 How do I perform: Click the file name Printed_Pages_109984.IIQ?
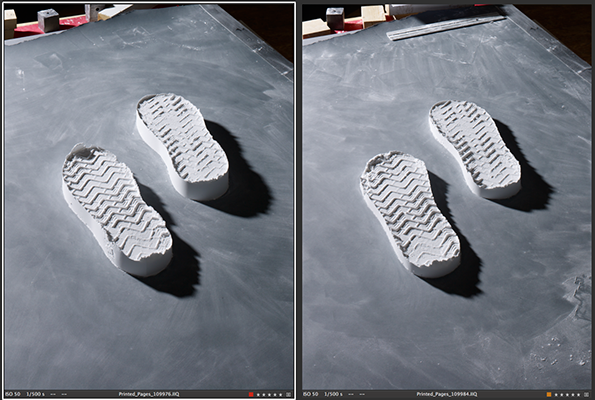(447, 394)
